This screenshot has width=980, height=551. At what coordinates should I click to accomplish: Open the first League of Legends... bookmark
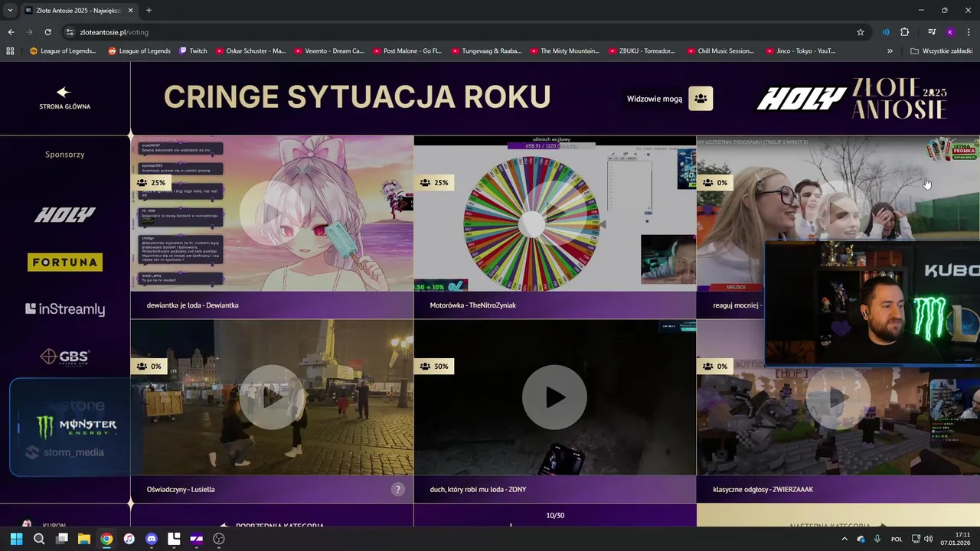(x=63, y=51)
